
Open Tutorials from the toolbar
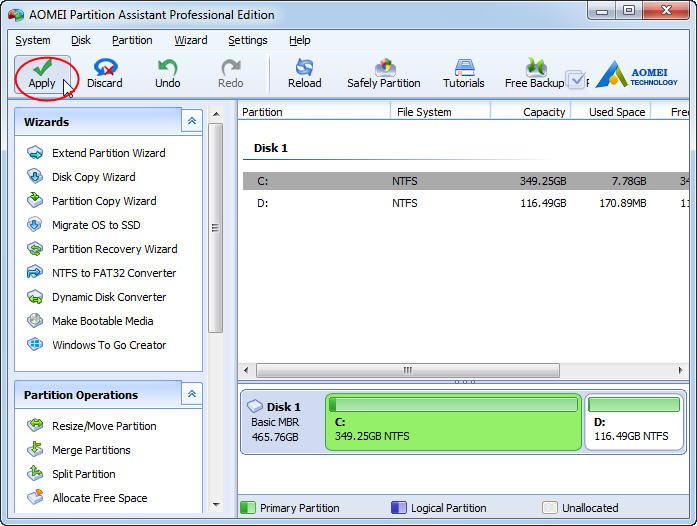[464, 73]
